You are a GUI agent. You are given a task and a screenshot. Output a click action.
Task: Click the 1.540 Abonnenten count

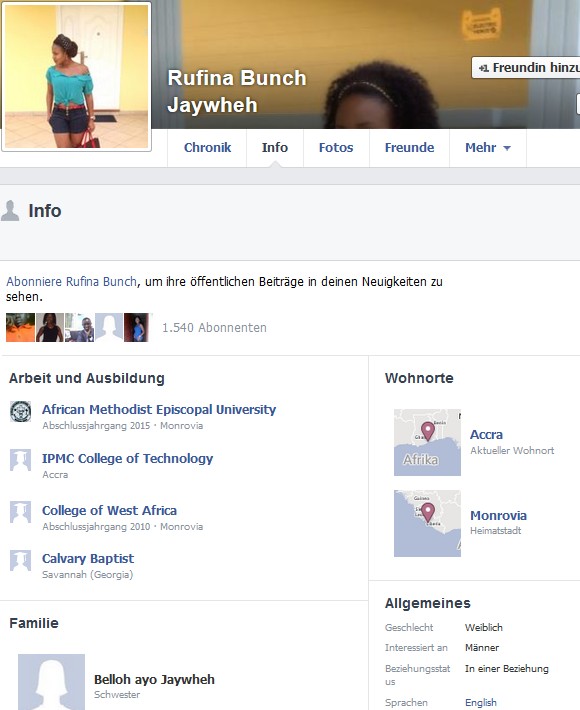click(x=214, y=327)
